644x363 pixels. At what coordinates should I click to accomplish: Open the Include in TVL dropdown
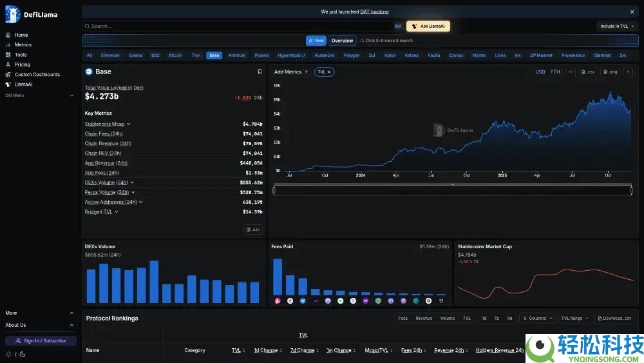click(x=617, y=26)
